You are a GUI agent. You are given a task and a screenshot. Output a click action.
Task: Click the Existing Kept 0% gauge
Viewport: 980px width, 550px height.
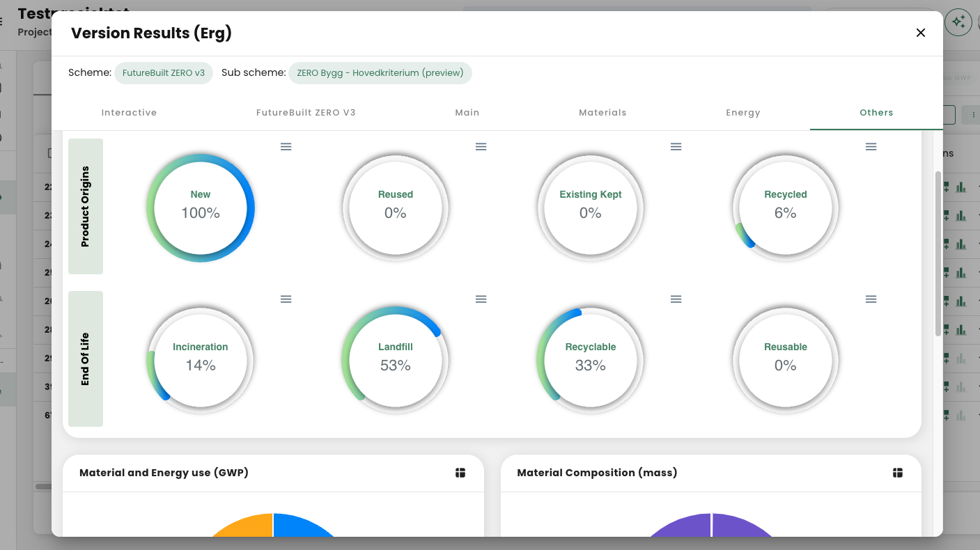tap(591, 207)
